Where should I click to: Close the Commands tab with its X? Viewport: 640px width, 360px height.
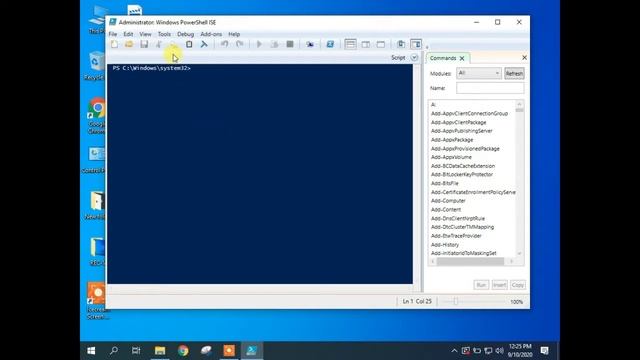point(462,58)
